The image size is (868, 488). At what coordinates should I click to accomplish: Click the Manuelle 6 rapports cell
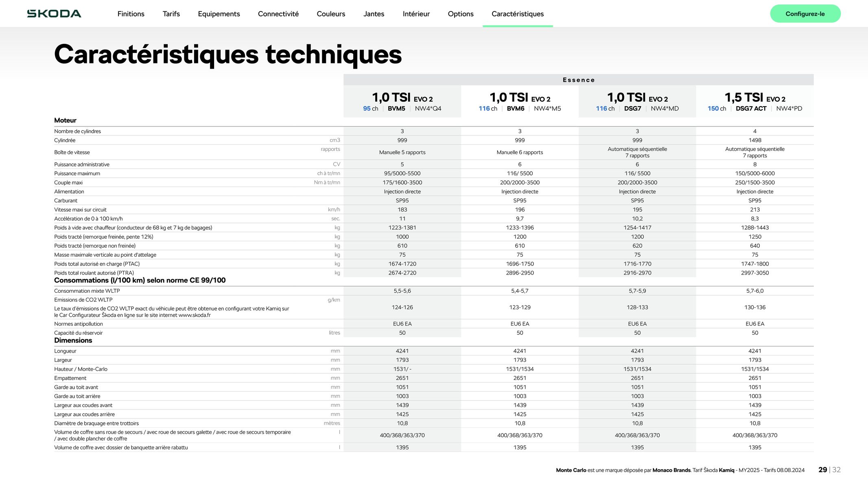520,152
